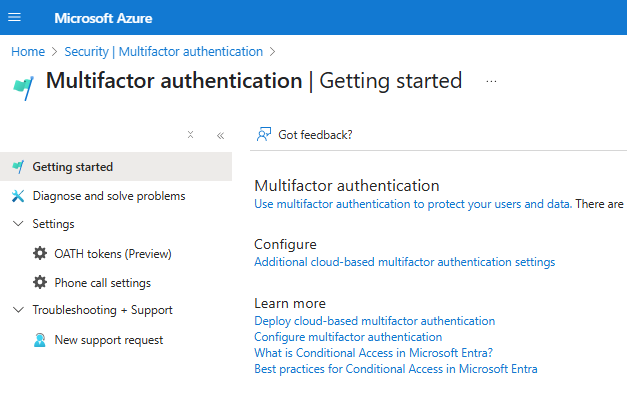Open the more options ellipsis next to title
The image size is (627, 415).
coord(491,81)
